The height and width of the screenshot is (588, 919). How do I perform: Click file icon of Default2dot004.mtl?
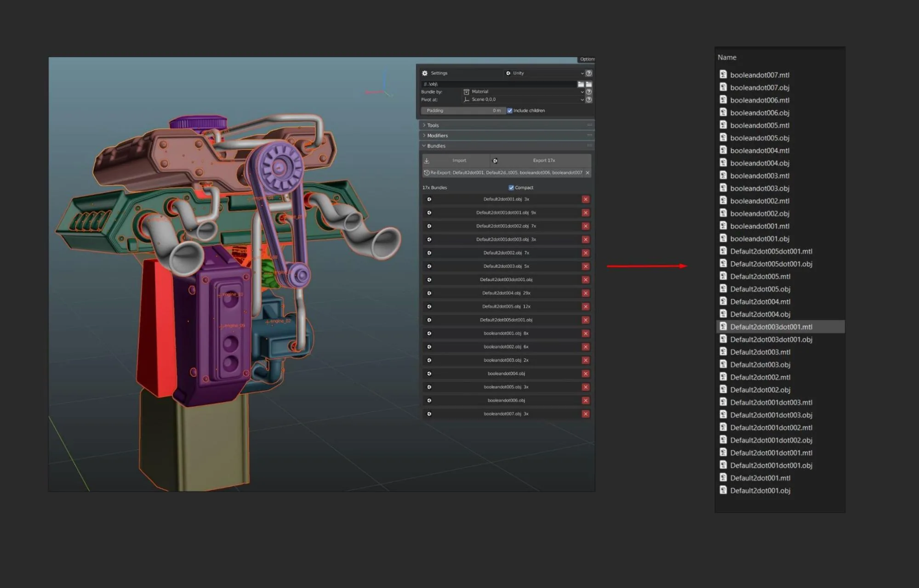pos(723,301)
